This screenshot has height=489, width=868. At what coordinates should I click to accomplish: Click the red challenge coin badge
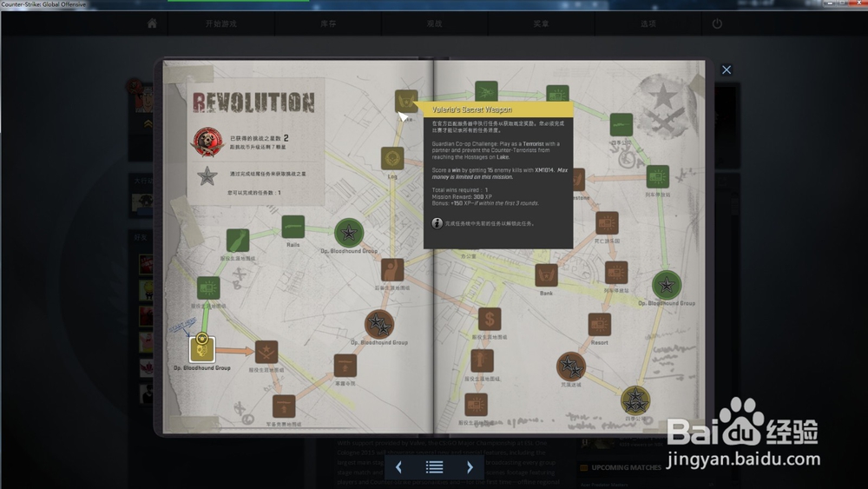(x=207, y=142)
